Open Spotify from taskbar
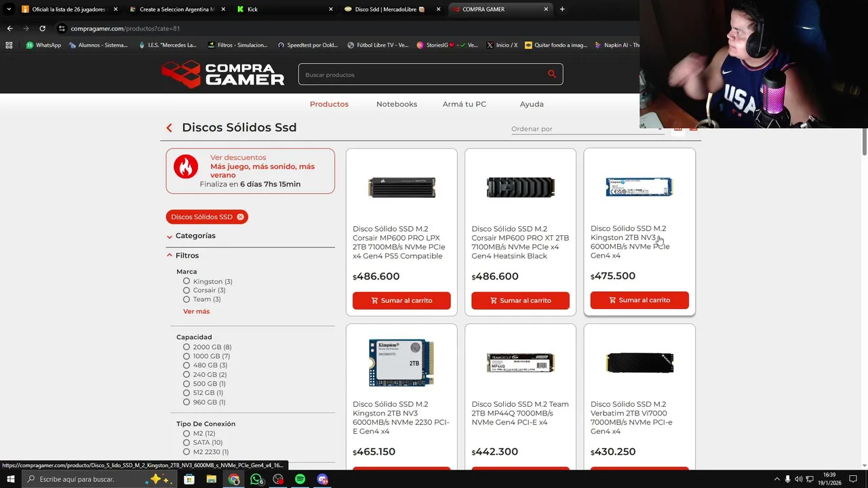 point(300,479)
